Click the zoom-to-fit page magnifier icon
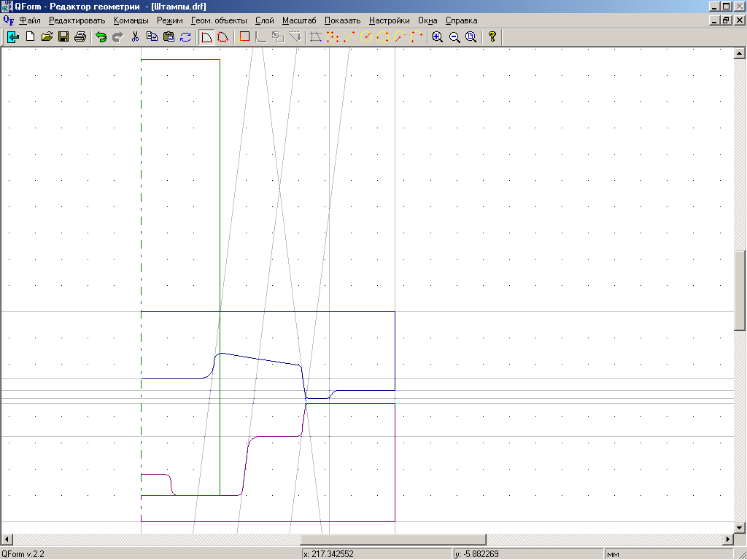Viewport: 747px width, 560px height. click(471, 37)
